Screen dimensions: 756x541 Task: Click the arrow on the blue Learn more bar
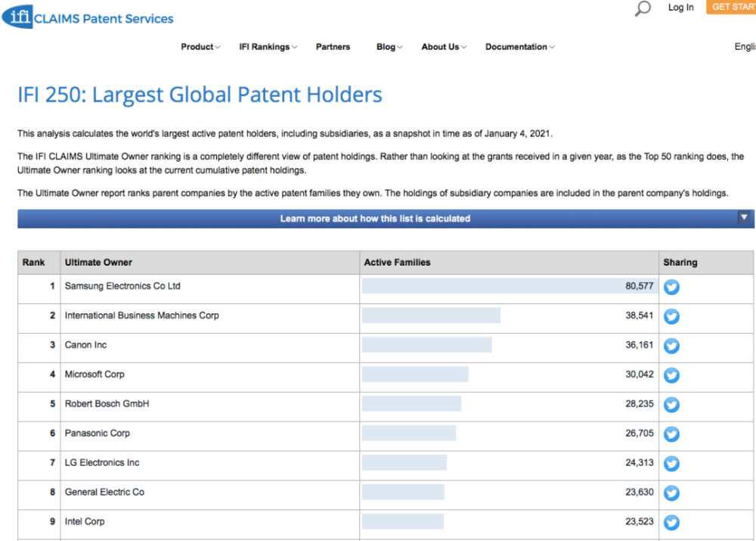point(744,217)
